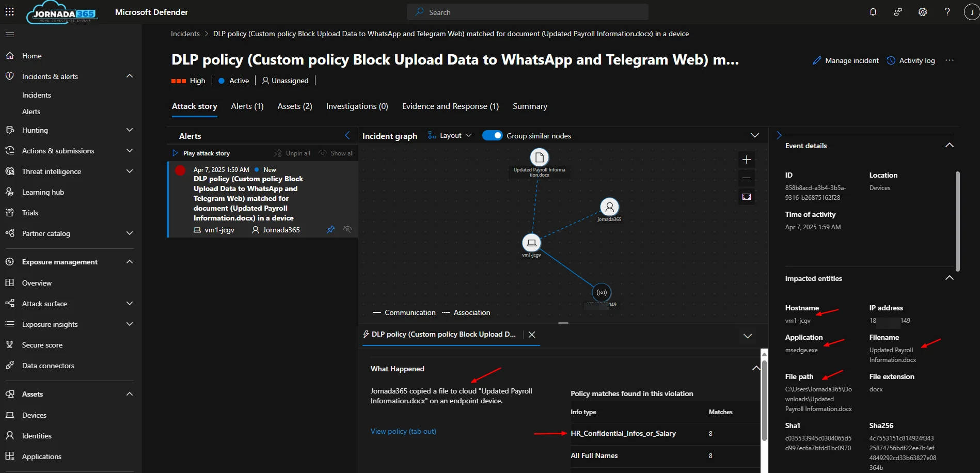Switch to the Investigations (0) tab

(357, 106)
